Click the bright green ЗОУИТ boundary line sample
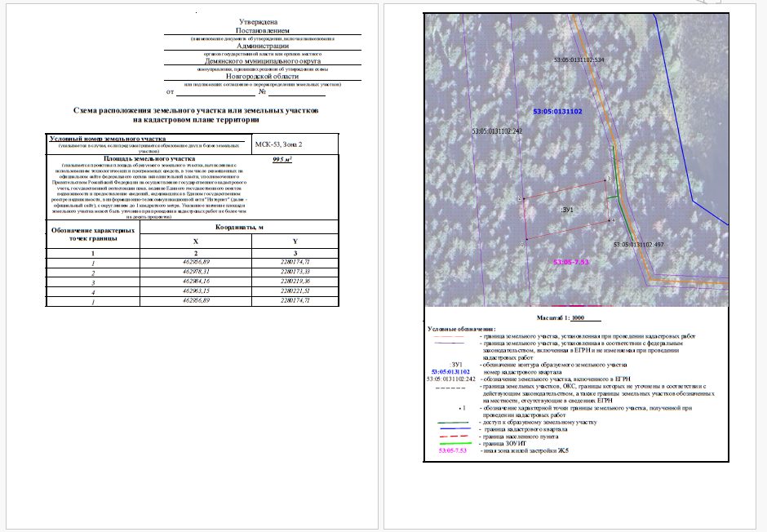Screen dimensions: 767x532 (453, 444)
